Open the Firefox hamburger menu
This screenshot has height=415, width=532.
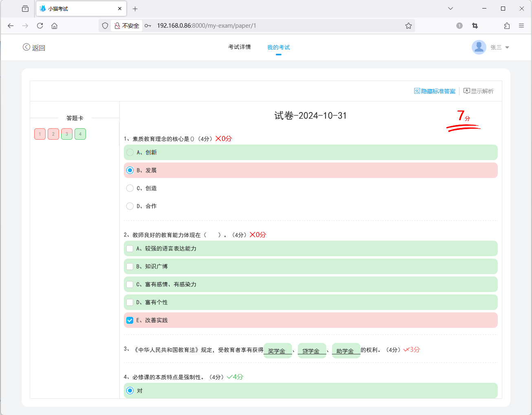(x=521, y=25)
